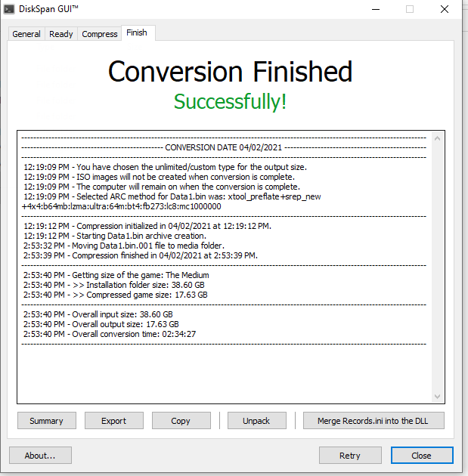Select the Finish tab
The width and height of the screenshot is (468, 476).
[138, 32]
